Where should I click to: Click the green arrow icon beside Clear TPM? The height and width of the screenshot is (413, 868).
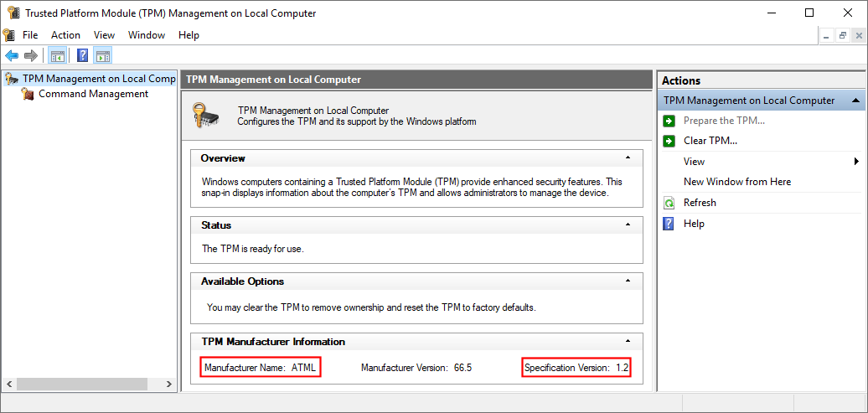[669, 141]
